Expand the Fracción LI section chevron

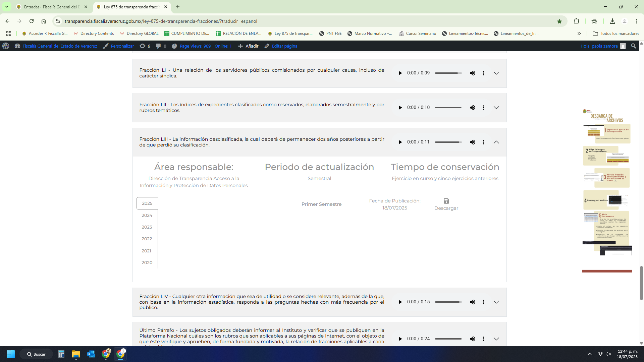[496, 73]
